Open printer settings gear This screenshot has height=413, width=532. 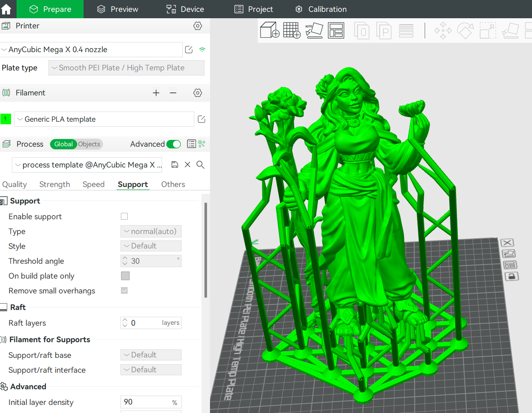point(198,26)
